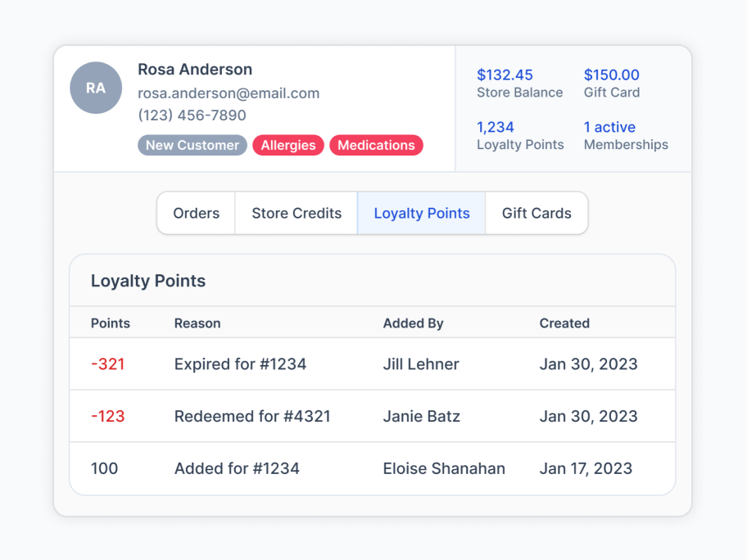Screen dimensions: 747x560
Task: Click the rosa.anderson@email.com address
Action: (x=229, y=93)
